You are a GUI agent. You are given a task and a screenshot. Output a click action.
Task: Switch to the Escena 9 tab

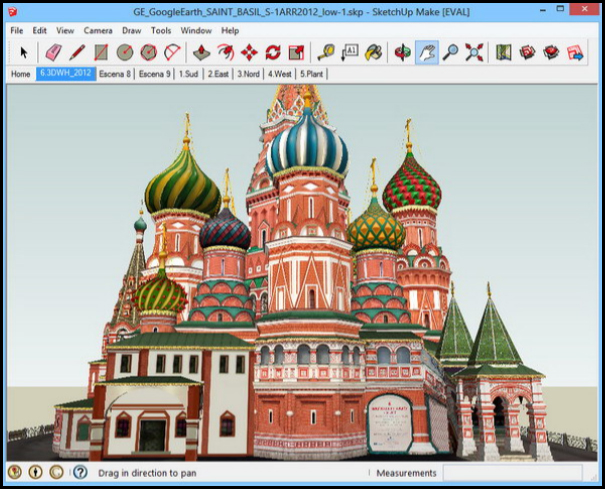[155, 74]
